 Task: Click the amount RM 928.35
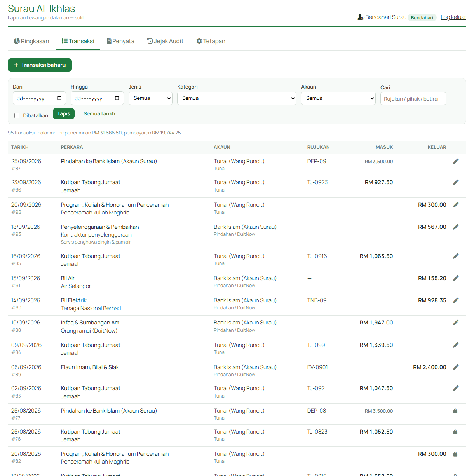(432, 300)
